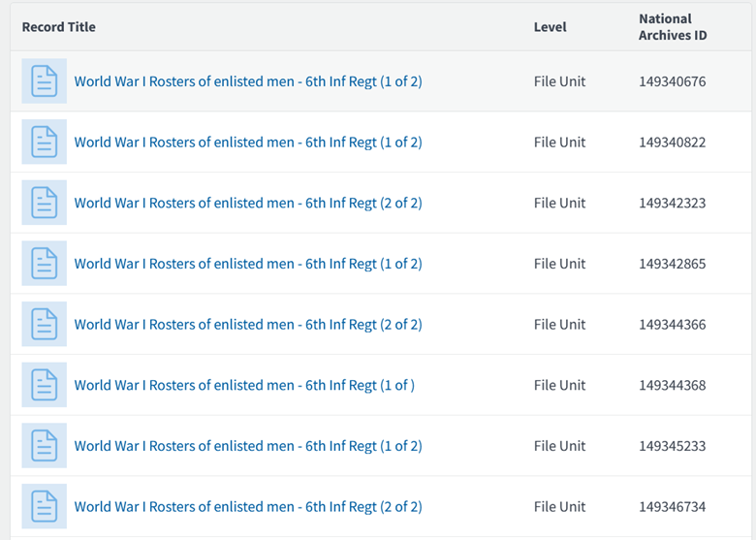
Task: Open the roster link for ID 149340822
Action: point(248,143)
